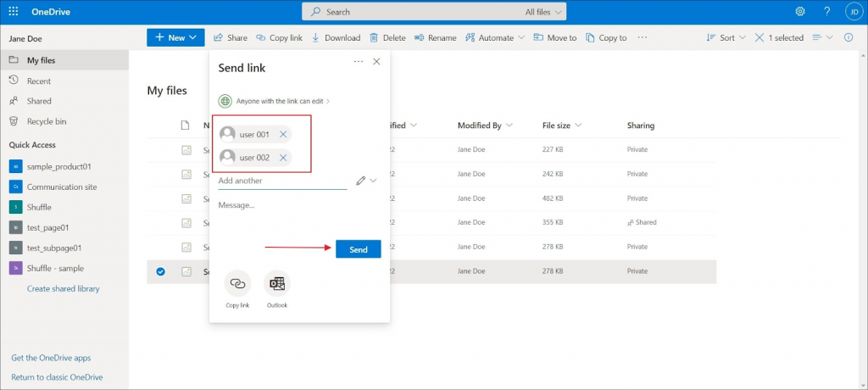Screen dimensions: 868x390
Task: Remove user 002 from recipients
Action: click(283, 158)
